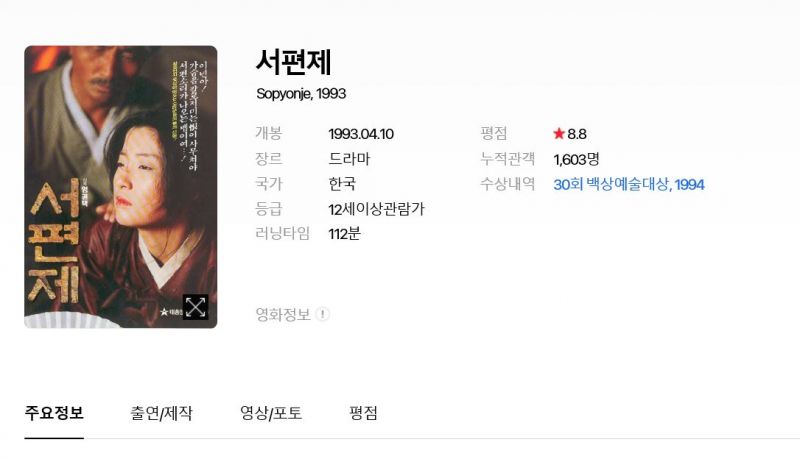Click the 영화정보 label
Screen dimensions: 800x459
pyautogui.click(x=283, y=314)
